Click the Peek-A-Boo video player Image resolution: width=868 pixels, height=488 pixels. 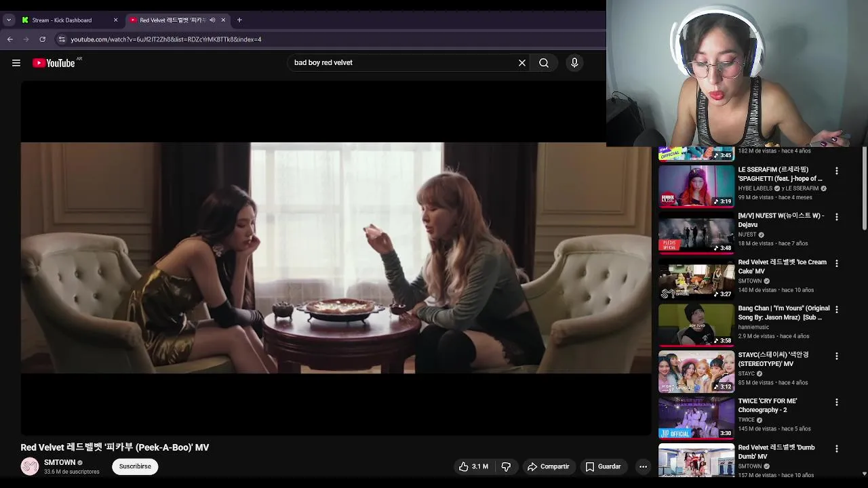click(336, 258)
